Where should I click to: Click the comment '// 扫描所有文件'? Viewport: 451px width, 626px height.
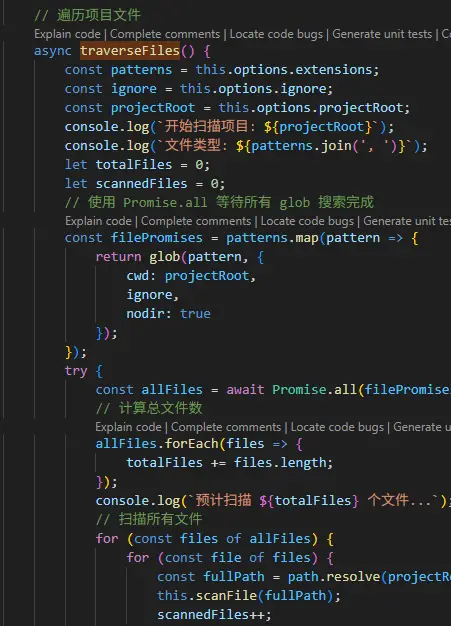point(149,519)
